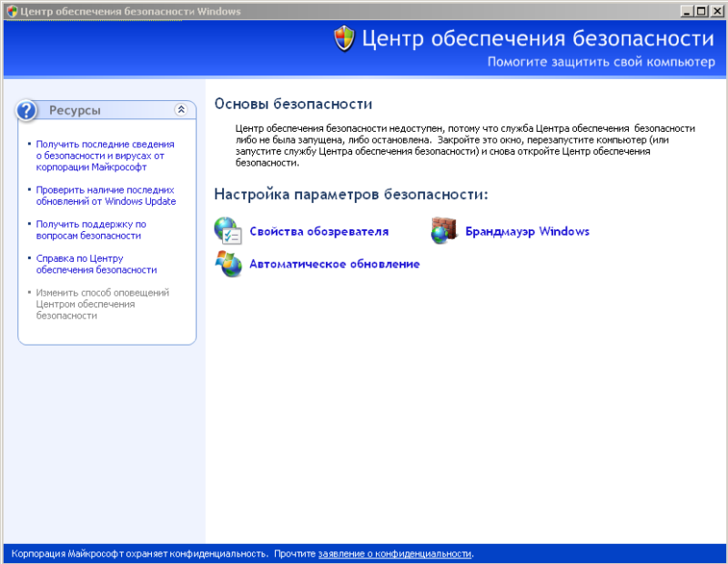
Task: Open the Автоматическое обновление link
Action: tap(334, 264)
